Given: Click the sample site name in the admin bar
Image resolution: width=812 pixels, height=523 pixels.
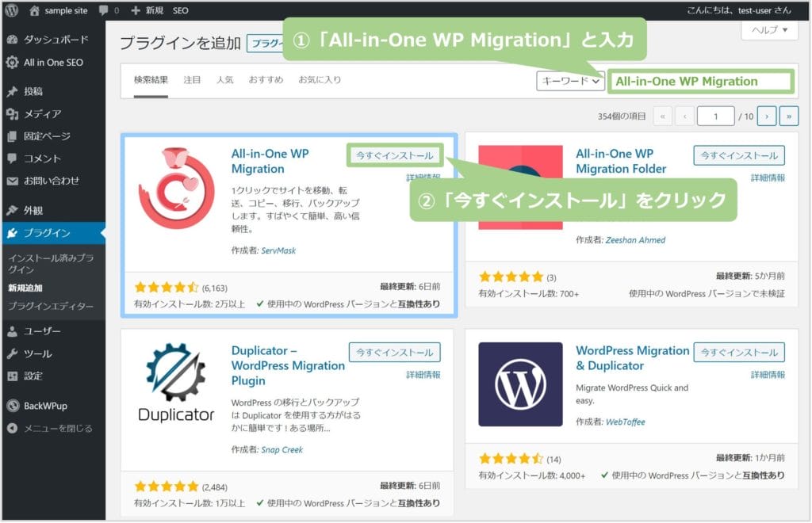Looking at the screenshot, I should tap(66, 10).
